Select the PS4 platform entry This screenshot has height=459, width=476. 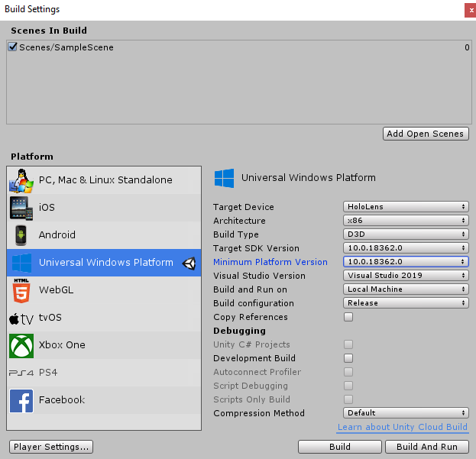(x=104, y=373)
